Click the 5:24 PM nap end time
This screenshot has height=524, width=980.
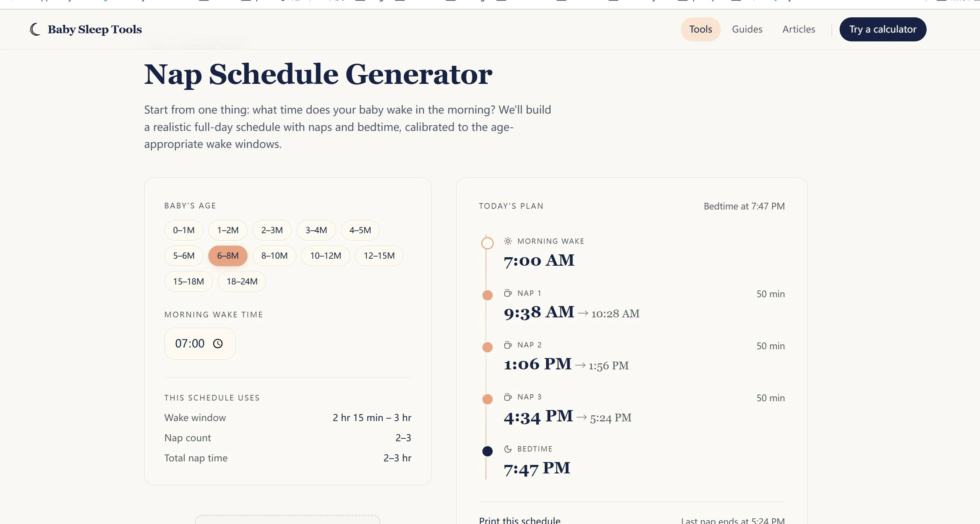610,418
